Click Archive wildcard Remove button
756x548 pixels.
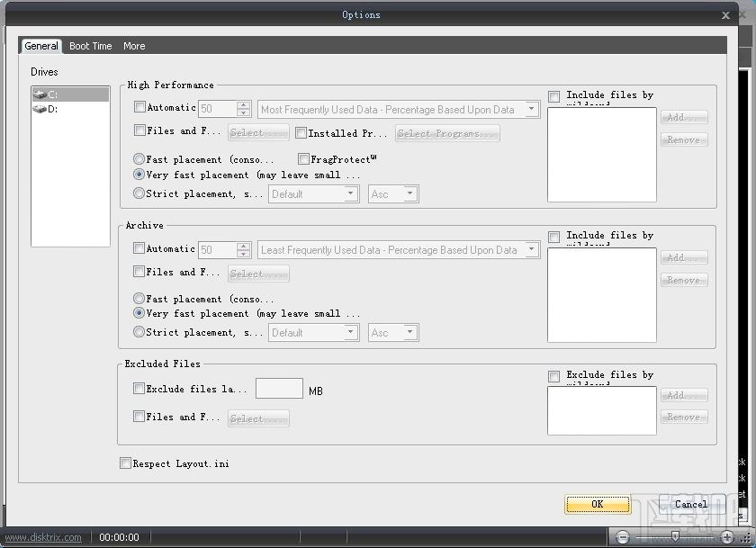684,280
